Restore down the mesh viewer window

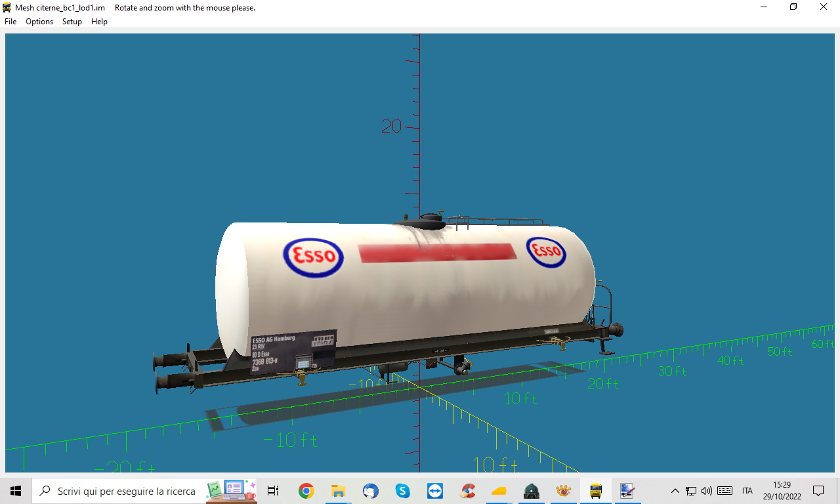coord(793,7)
